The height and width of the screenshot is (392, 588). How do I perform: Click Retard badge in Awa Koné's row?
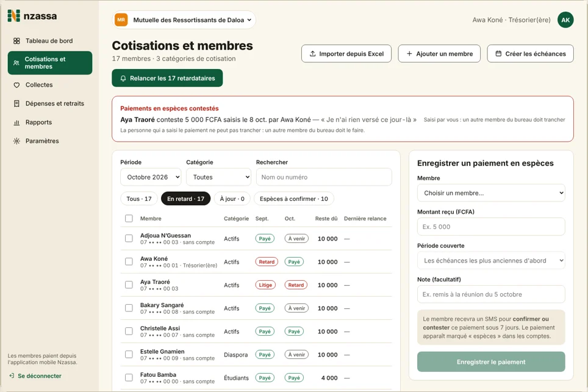pyautogui.click(x=267, y=262)
